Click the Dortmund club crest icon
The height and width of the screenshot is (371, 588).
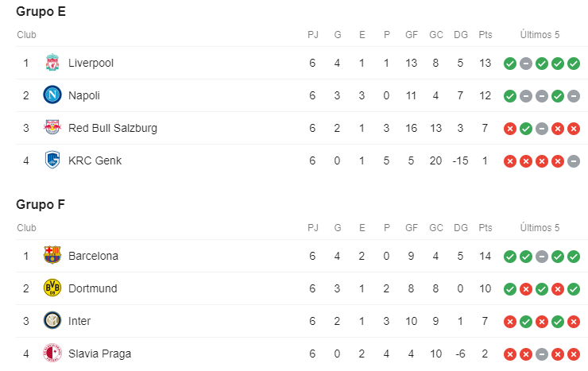[x=52, y=288]
